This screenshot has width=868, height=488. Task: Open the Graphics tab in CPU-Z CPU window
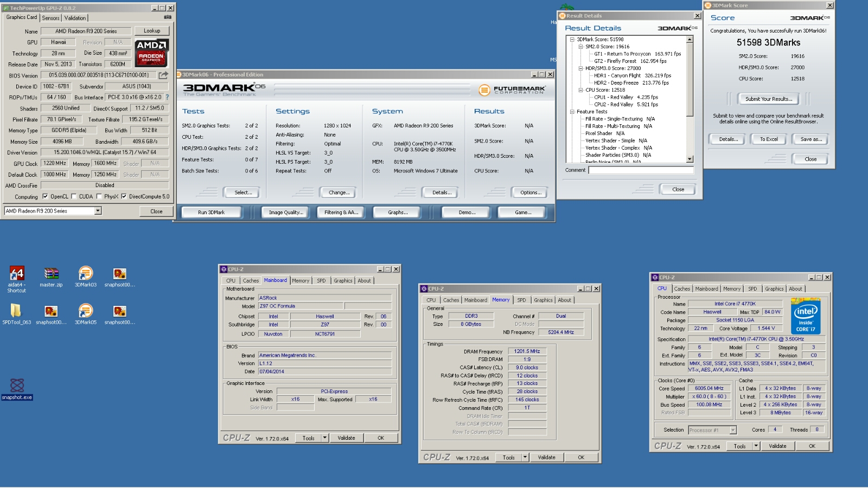point(774,289)
